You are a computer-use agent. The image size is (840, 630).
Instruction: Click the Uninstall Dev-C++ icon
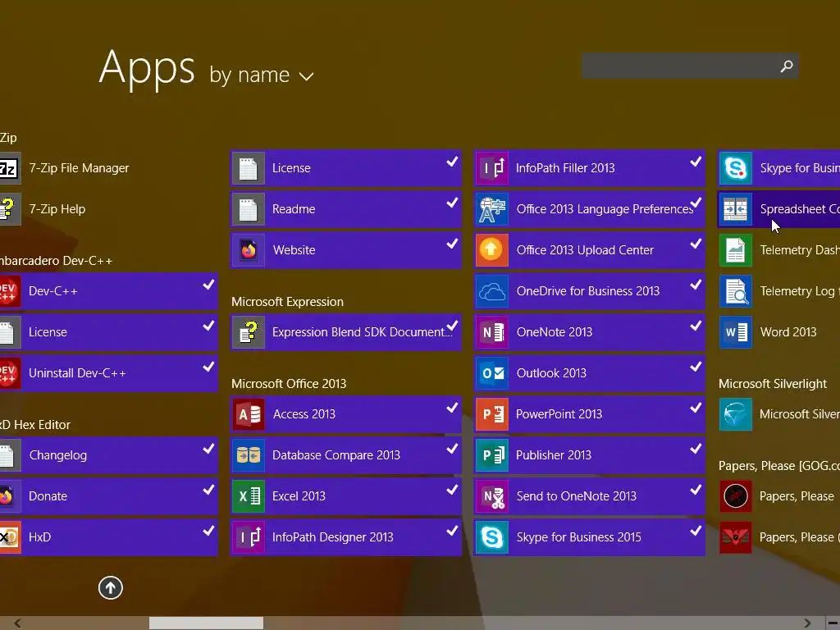tap(10, 373)
